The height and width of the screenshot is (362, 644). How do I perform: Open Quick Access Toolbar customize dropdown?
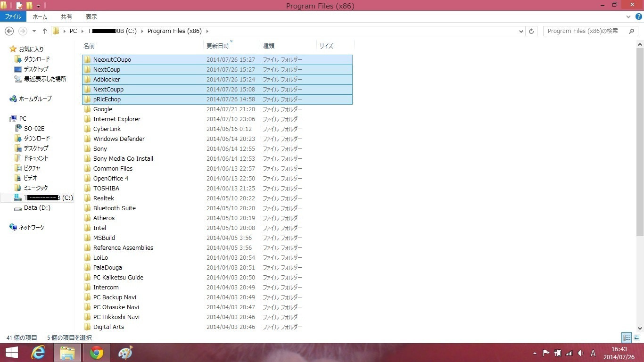coord(38,6)
